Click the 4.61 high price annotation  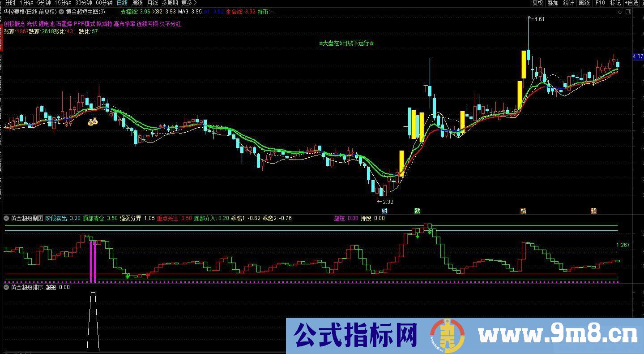(x=539, y=19)
